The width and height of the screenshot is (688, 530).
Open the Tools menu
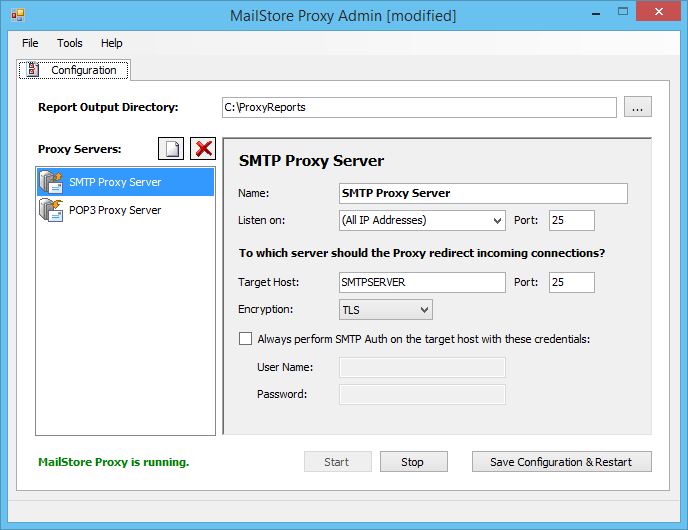pos(70,43)
